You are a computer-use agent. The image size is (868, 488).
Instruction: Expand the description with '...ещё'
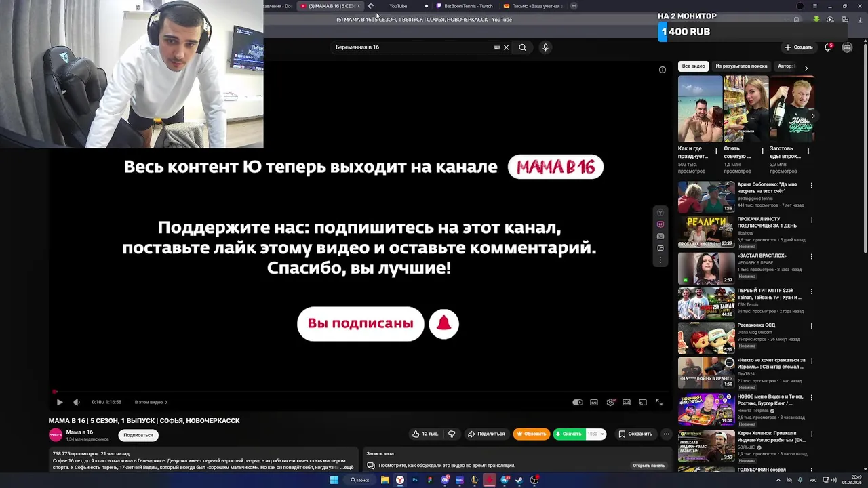(347, 468)
